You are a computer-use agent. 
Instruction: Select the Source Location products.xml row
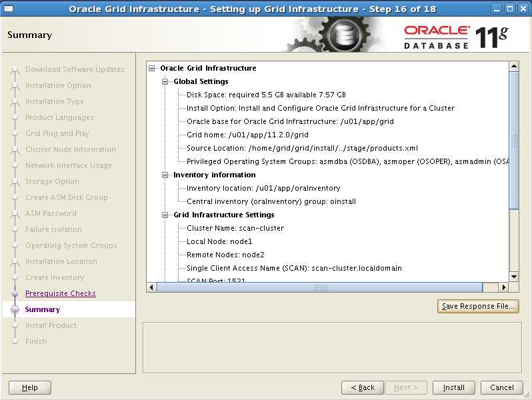[302, 148]
